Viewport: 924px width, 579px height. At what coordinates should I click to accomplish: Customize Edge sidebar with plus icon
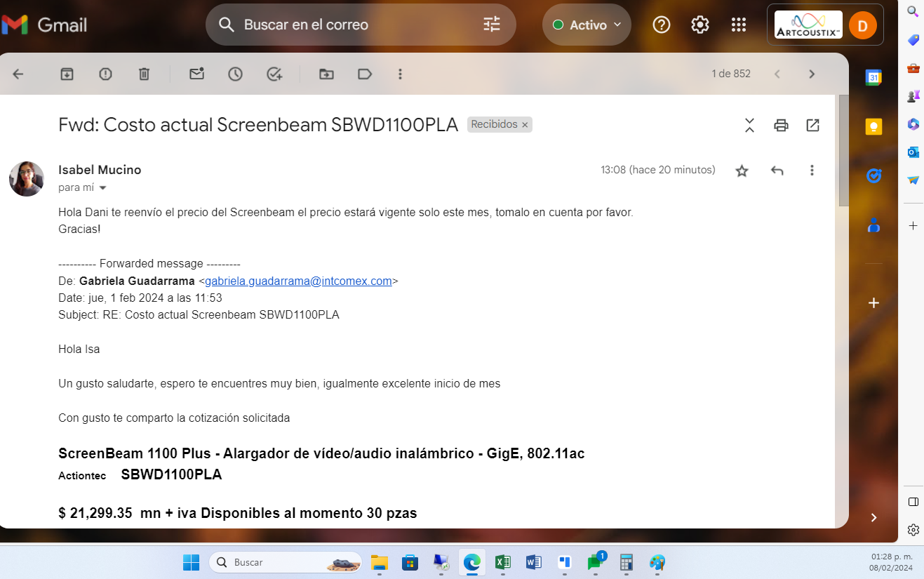click(913, 225)
